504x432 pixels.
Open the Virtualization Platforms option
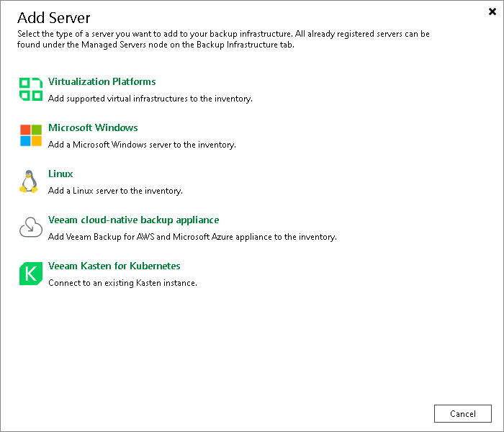coord(102,81)
